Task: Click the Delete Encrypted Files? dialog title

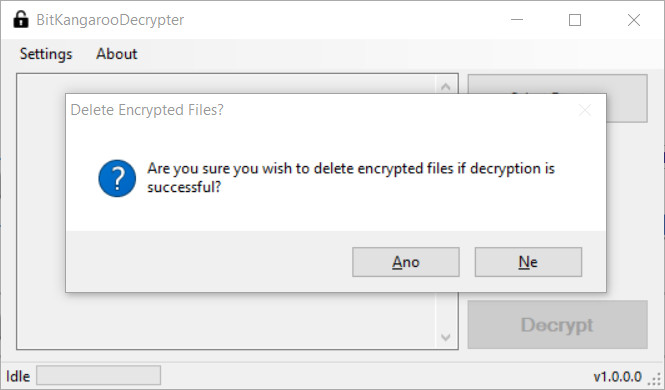Action: [x=147, y=110]
